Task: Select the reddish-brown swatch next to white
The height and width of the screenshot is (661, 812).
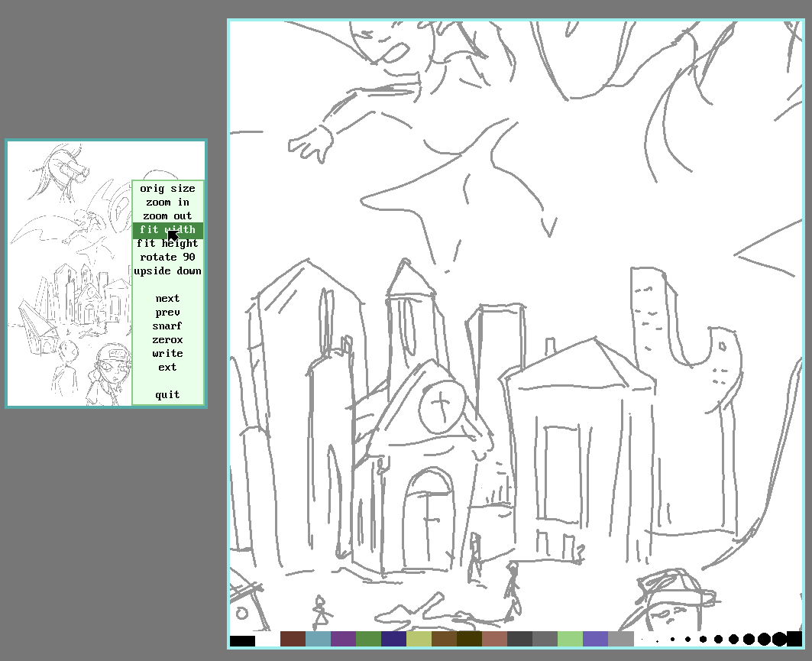Action: pyautogui.click(x=293, y=640)
